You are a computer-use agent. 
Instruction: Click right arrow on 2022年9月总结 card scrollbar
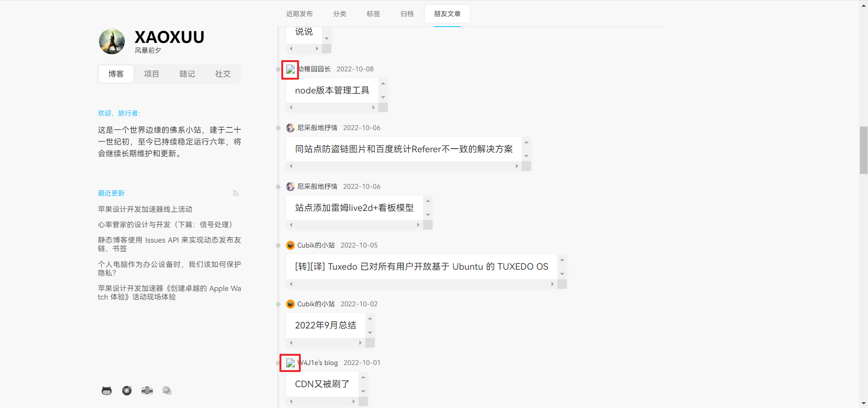[x=360, y=343]
